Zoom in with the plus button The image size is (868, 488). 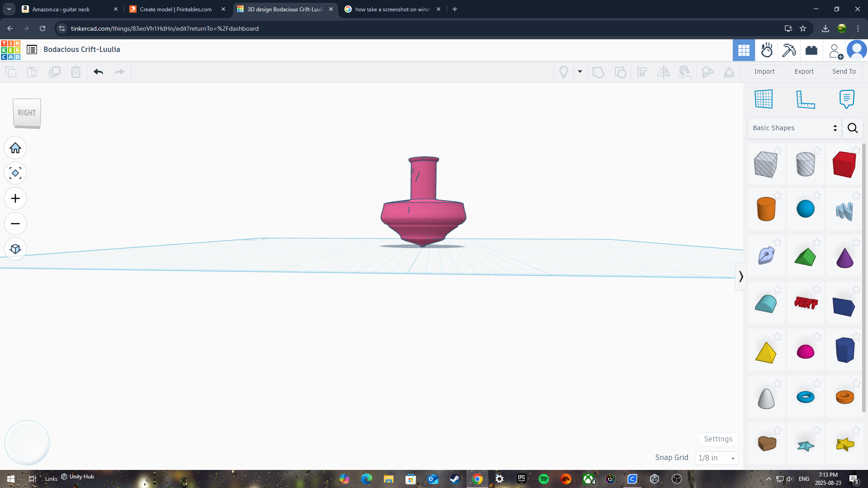tap(15, 199)
